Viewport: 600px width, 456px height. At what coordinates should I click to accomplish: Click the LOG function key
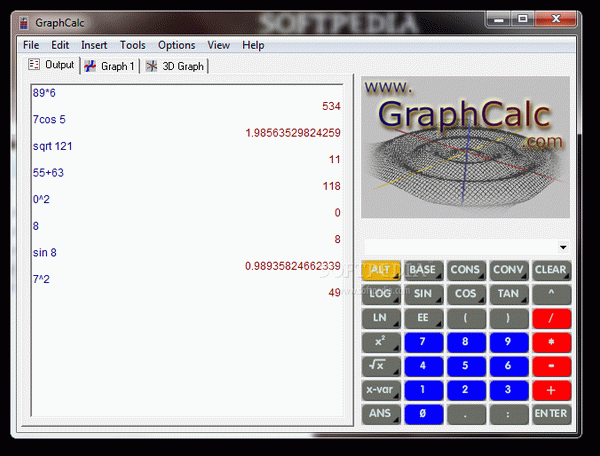pyautogui.click(x=381, y=294)
